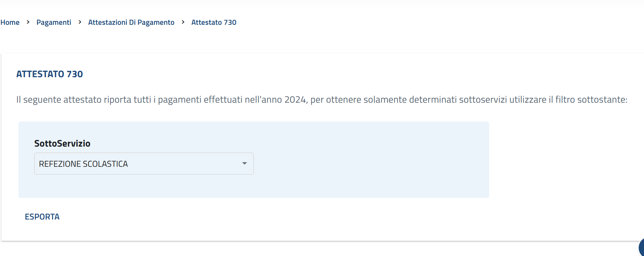
Task: Click the word 'sottostante' in the description
Action: pyautogui.click(x=602, y=99)
